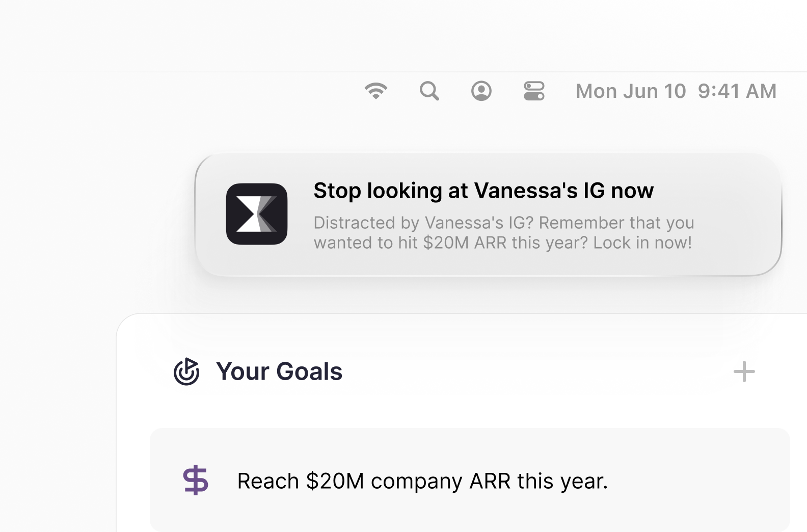
Task: Click the date Mon Jun 10
Action: [631, 91]
